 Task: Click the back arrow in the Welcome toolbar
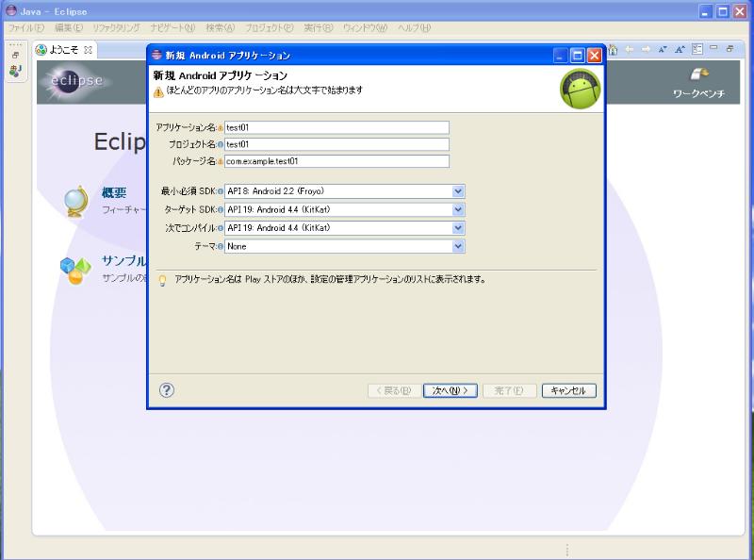[629, 50]
